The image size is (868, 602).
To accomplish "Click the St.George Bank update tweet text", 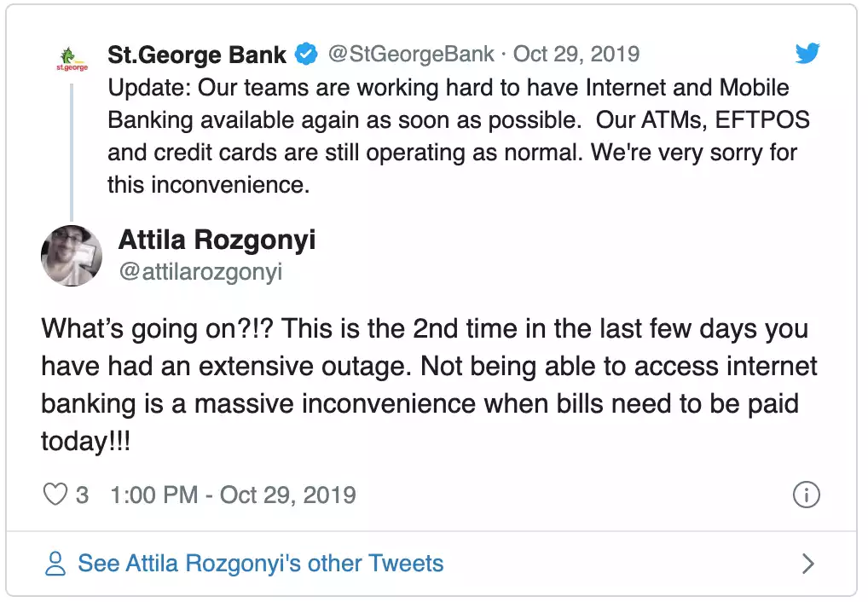I will point(459,136).
